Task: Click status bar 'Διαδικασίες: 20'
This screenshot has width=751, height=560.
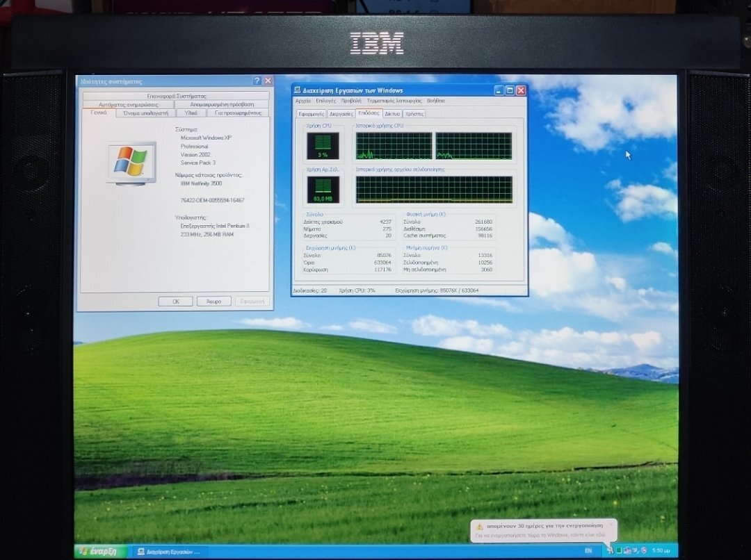Action: pyautogui.click(x=310, y=290)
